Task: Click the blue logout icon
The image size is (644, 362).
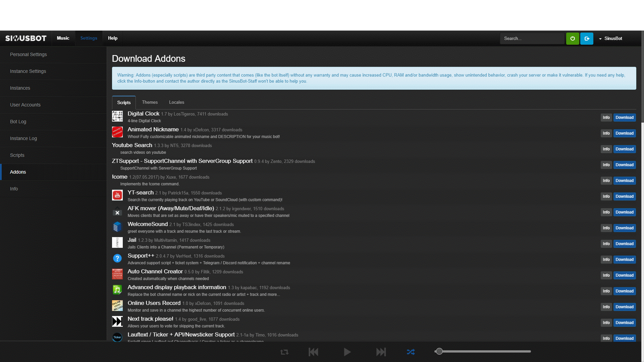Action: click(x=587, y=39)
